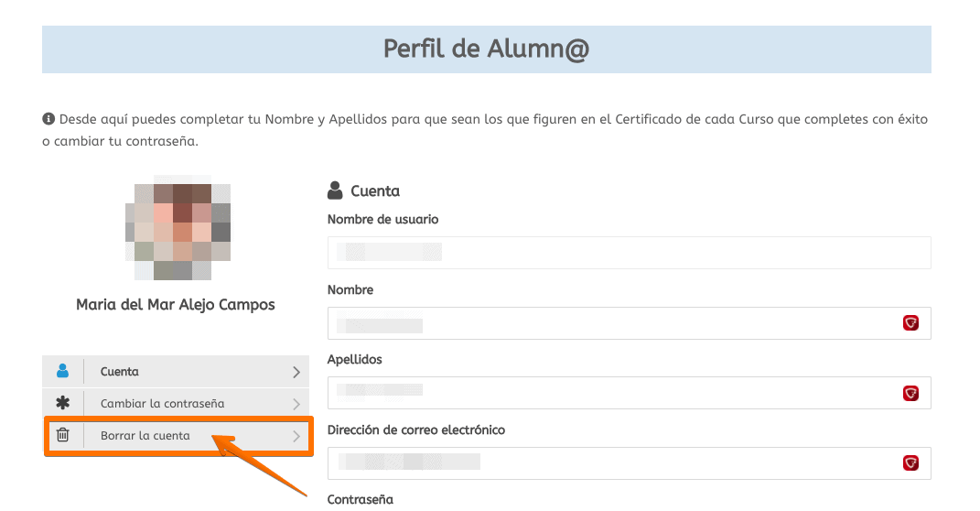The image size is (980, 511).
Task: Click the person icon next to Cuenta heading
Action: coord(335,190)
